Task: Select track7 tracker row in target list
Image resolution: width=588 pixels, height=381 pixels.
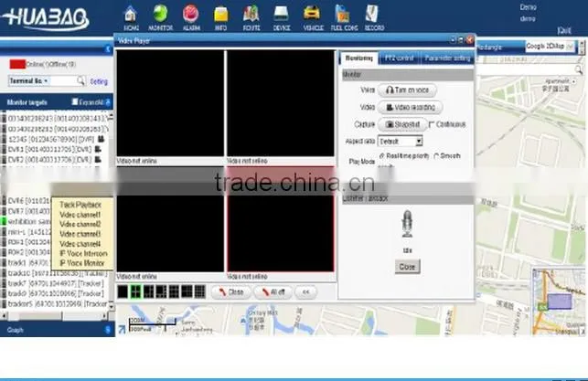Action: pyautogui.click(x=54, y=283)
